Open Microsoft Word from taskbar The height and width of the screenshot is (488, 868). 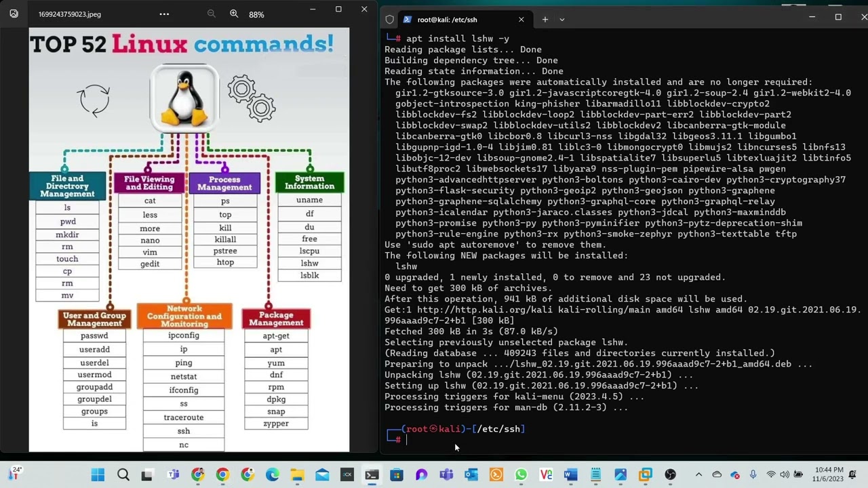pos(570,474)
